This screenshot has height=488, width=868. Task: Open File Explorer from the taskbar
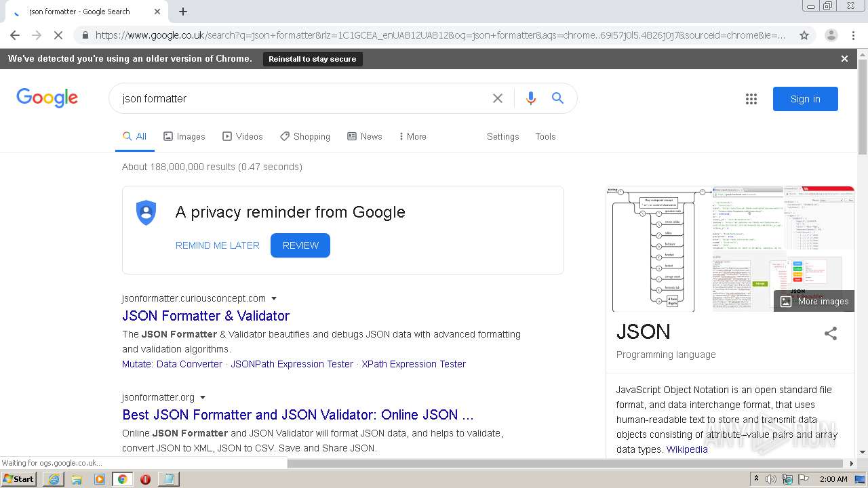(77, 479)
